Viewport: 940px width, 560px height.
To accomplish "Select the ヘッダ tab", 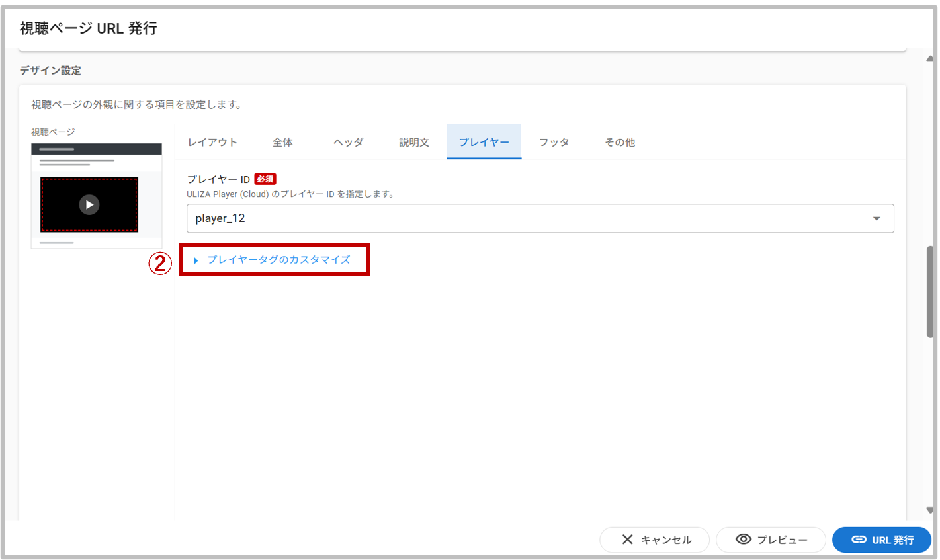I will pyautogui.click(x=348, y=142).
